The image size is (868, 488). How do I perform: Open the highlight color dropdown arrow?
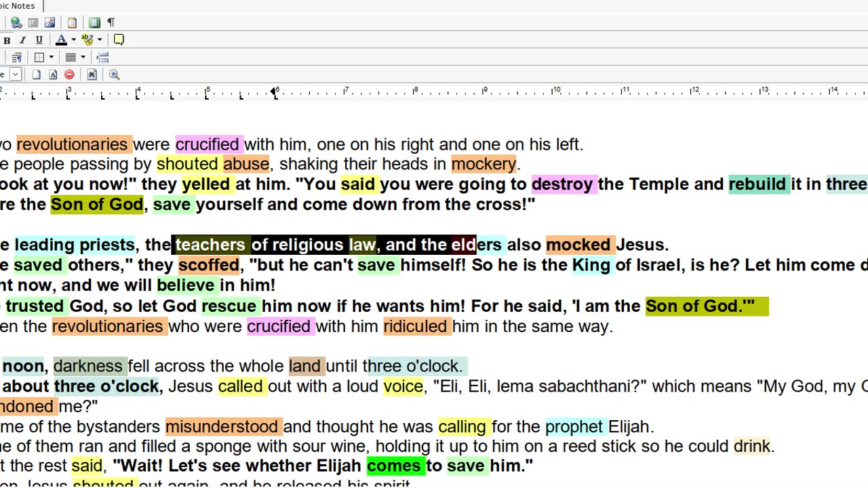pos(100,40)
